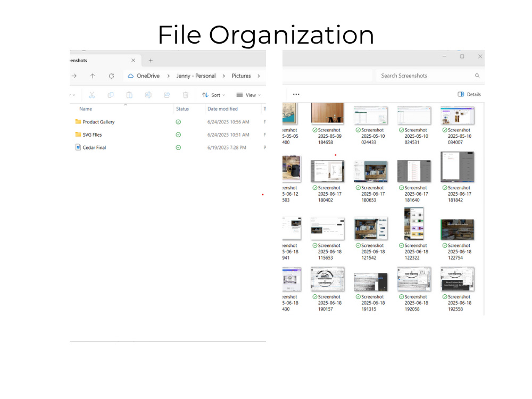Viewport: 532px width, 399px height.
Task: Click the Cut scissors icon in toolbar
Action: 92,95
